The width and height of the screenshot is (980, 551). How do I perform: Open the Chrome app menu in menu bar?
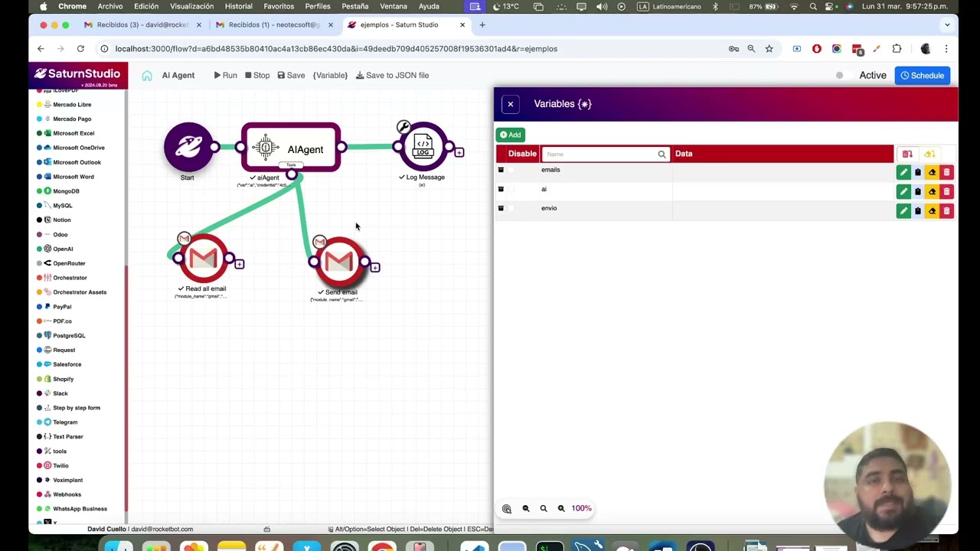(72, 6)
